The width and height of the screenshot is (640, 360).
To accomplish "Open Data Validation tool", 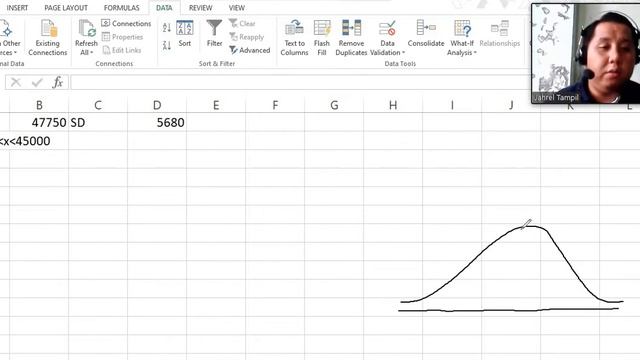I will click(387, 33).
